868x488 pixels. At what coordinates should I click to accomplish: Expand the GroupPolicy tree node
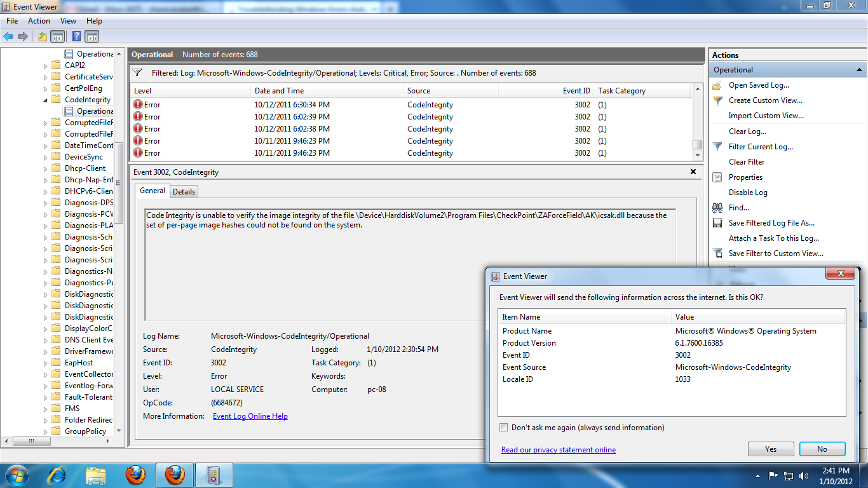tap(46, 431)
